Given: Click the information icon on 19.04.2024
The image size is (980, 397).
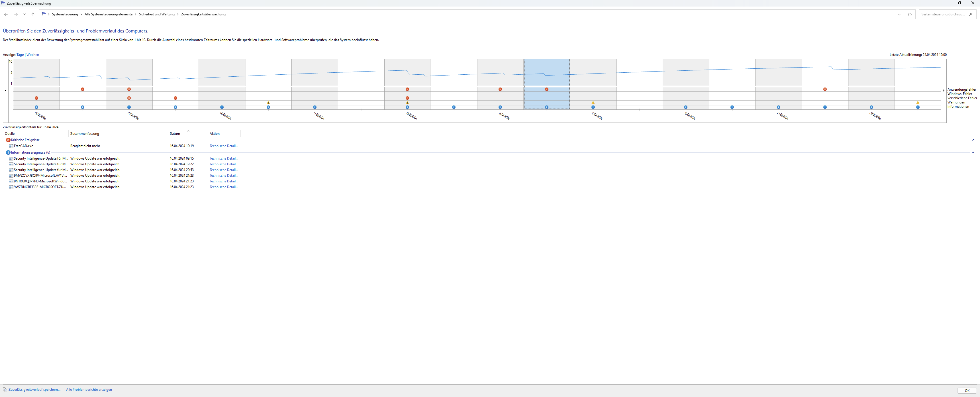Looking at the screenshot, I should (685, 107).
